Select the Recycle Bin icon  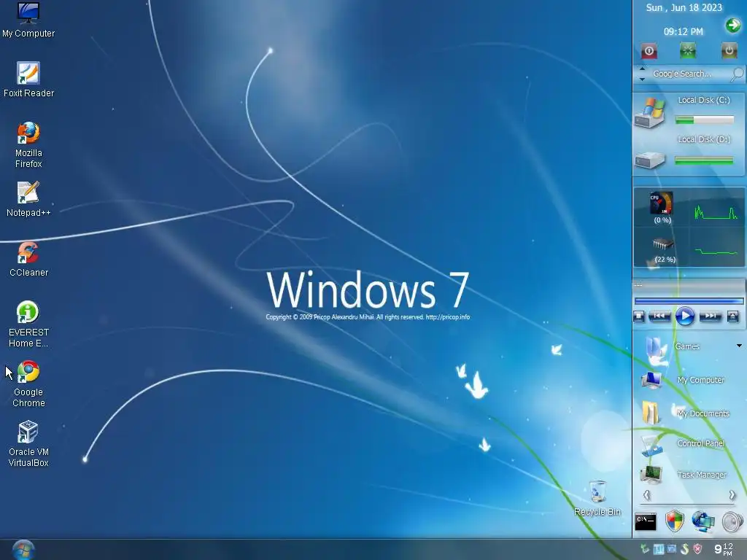(x=597, y=498)
